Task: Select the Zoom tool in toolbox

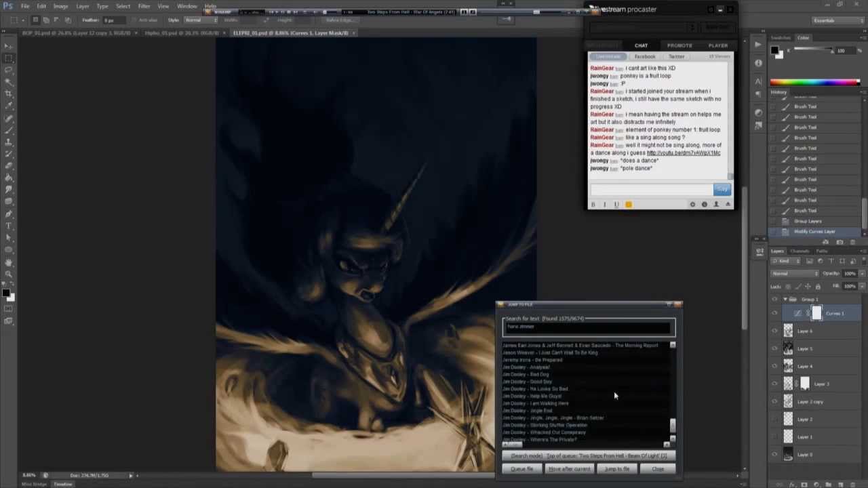Action: 8,274
